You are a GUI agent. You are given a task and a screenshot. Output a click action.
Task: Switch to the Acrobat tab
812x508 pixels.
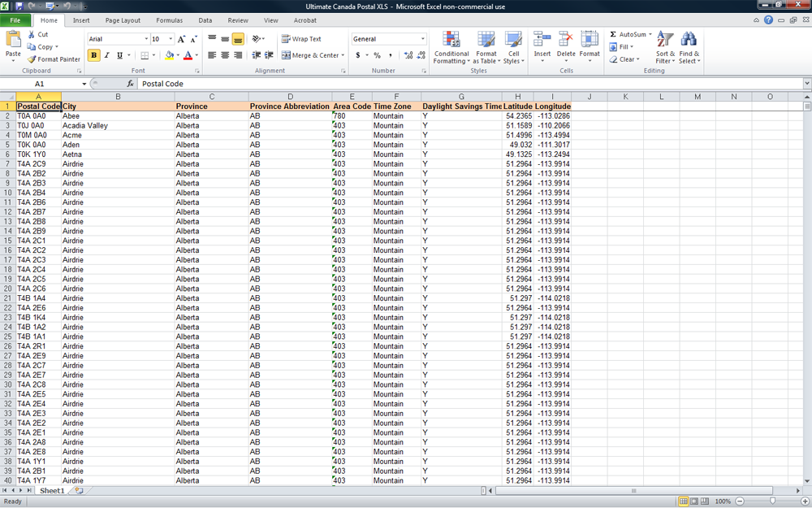point(305,20)
